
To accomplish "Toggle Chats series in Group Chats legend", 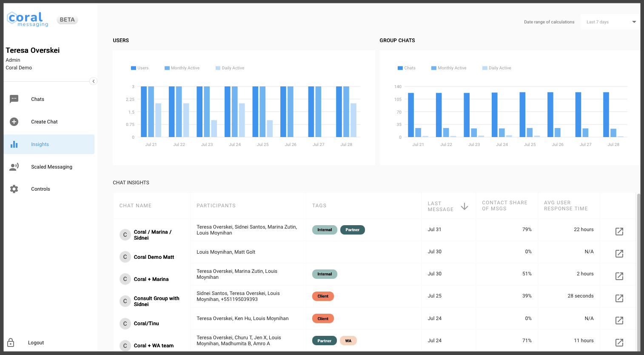I will pos(407,68).
